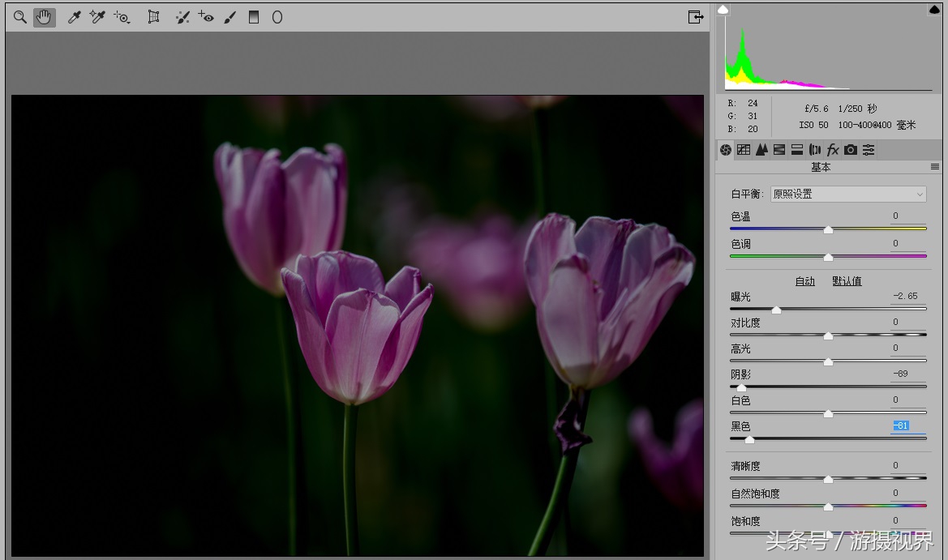Switch to the Tone Curve panel tab
This screenshot has height=560, width=948.
coord(744,150)
